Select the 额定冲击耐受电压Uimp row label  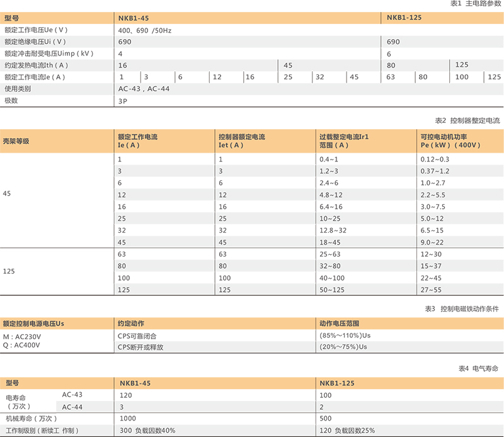[x=49, y=54]
